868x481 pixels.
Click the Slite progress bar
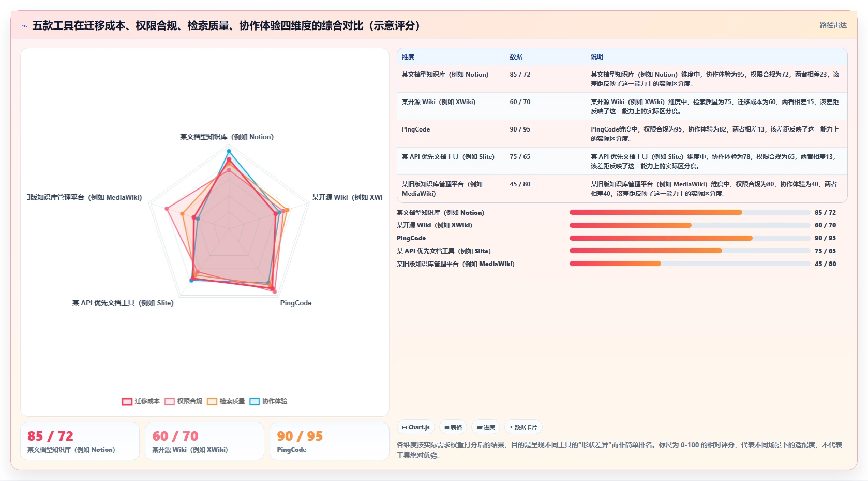[x=690, y=251]
